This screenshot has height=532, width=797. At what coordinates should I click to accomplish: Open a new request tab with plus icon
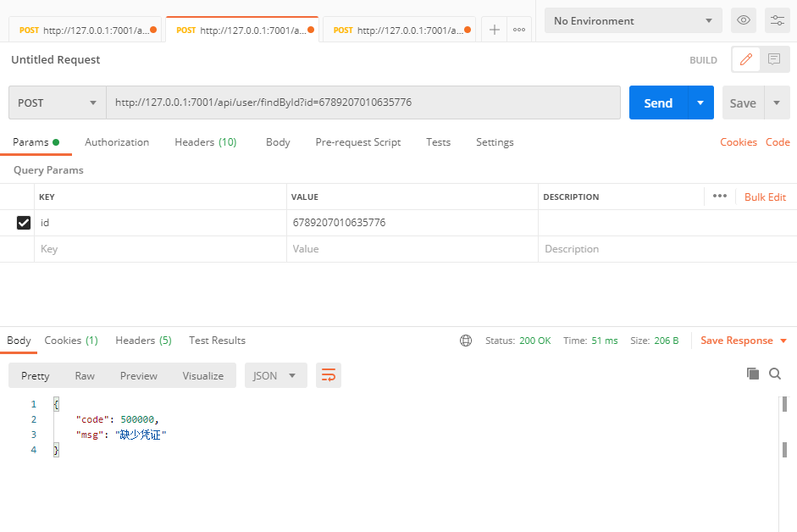click(x=494, y=30)
